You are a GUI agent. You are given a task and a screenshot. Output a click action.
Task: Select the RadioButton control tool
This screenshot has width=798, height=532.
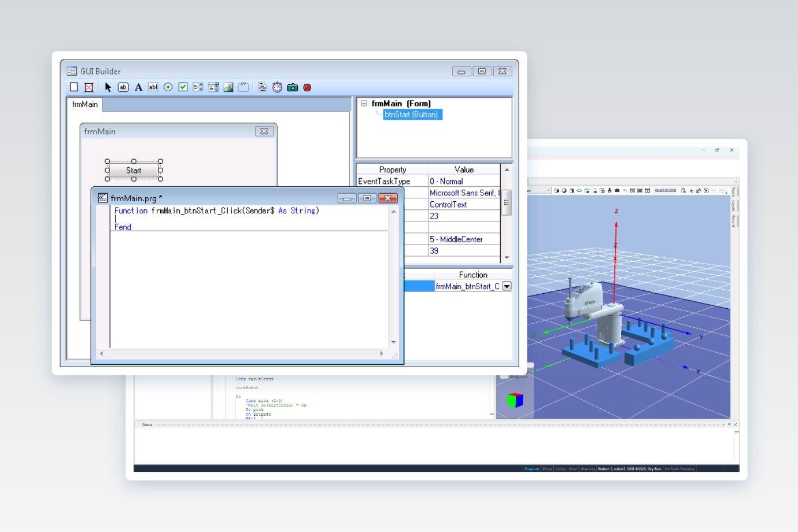(168, 87)
